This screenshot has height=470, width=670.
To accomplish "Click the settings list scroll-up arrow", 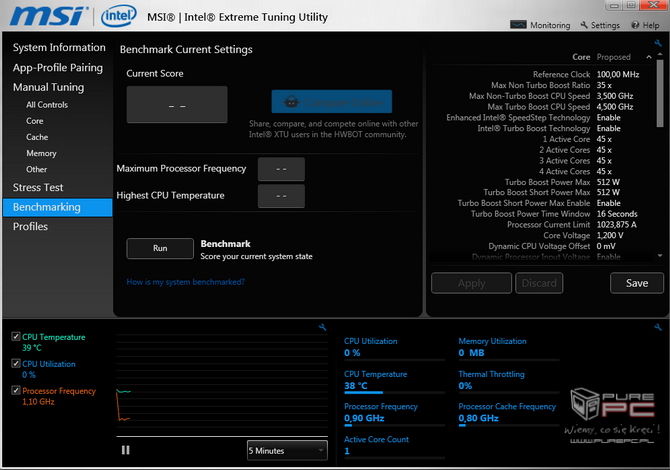I will point(660,55).
